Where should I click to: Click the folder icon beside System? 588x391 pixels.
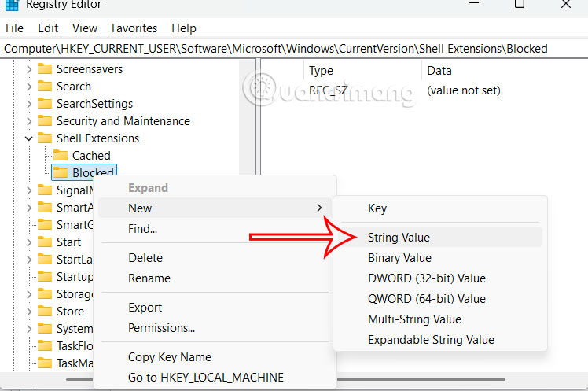click(45, 328)
